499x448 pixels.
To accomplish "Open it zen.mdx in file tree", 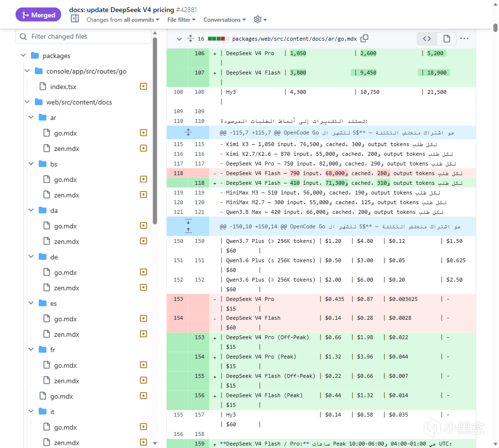I will point(66,443).
